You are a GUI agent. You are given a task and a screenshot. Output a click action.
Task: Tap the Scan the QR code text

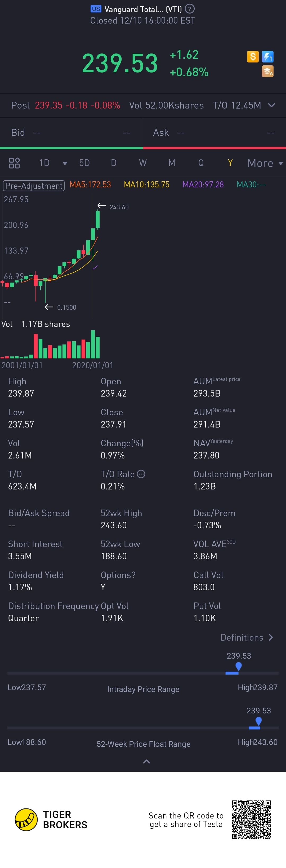click(x=186, y=820)
